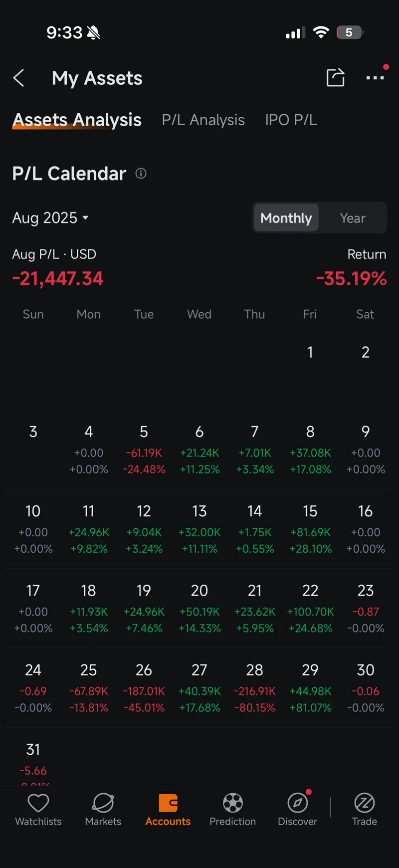Open Discover compass icon

[298, 803]
